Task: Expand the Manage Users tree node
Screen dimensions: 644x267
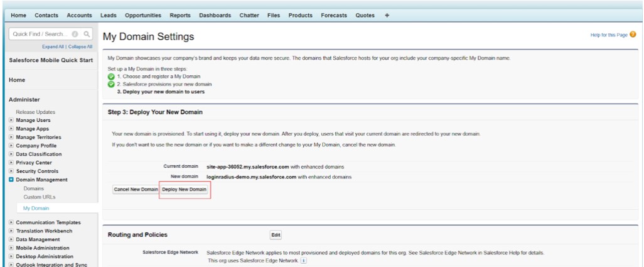Action: pyautogui.click(x=11, y=120)
